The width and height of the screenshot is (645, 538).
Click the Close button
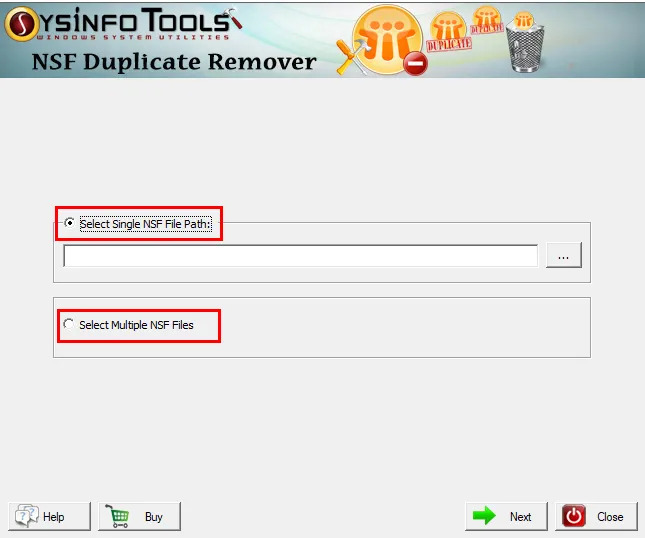point(596,516)
